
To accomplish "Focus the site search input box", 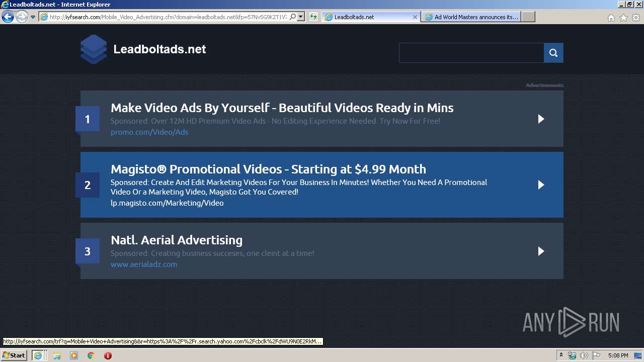I will click(x=471, y=53).
